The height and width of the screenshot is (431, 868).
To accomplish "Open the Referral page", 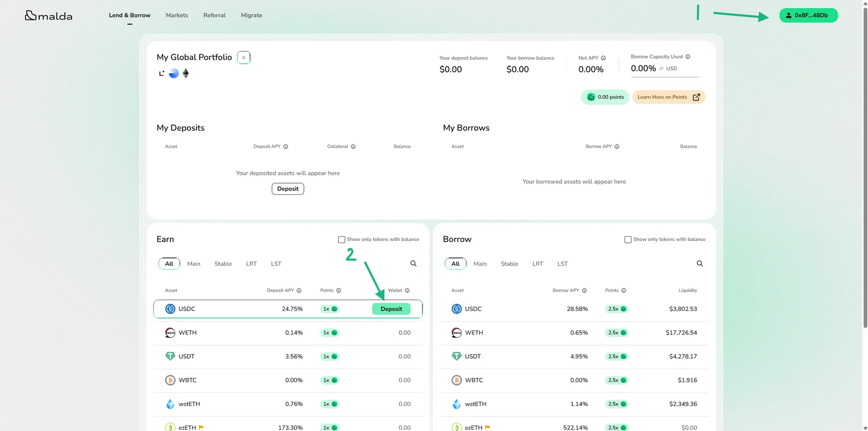I will pyautogui.click(x=214, y=15).
